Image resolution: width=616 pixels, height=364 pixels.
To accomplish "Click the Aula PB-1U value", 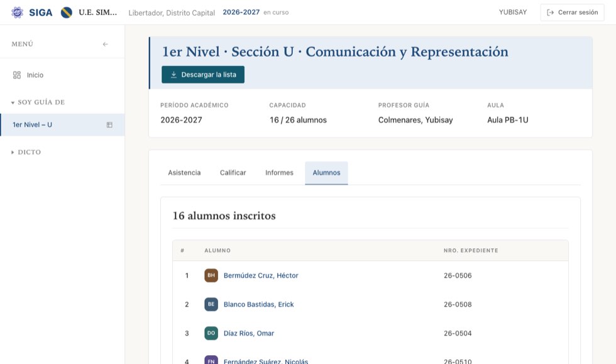I will point(508,120).
